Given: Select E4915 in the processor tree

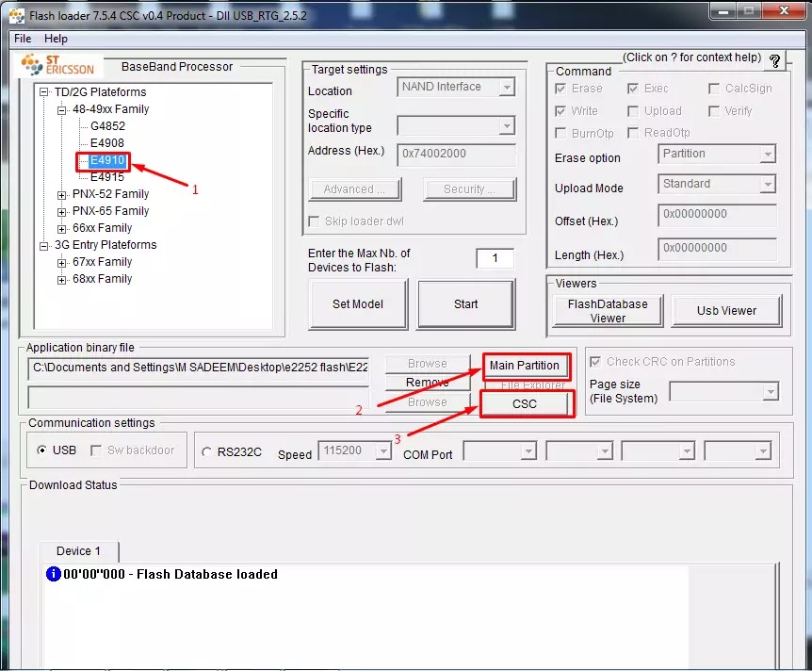Looking at the screenshot, I should click(x=107, y=177).
